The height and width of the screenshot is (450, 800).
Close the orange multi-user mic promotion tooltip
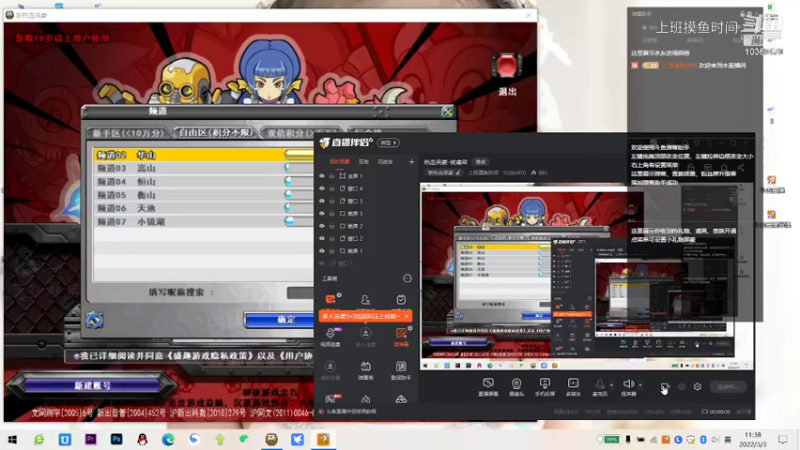coord(406,316)
